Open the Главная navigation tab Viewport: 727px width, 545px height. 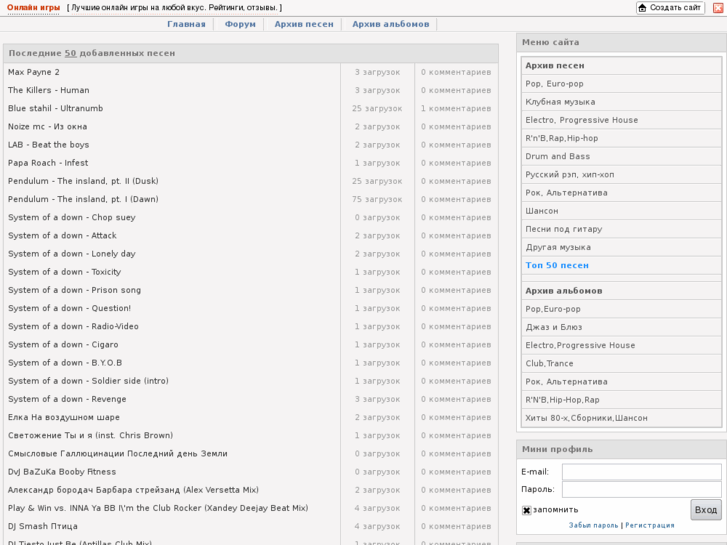pyautogui.click(x=186, y=24)
